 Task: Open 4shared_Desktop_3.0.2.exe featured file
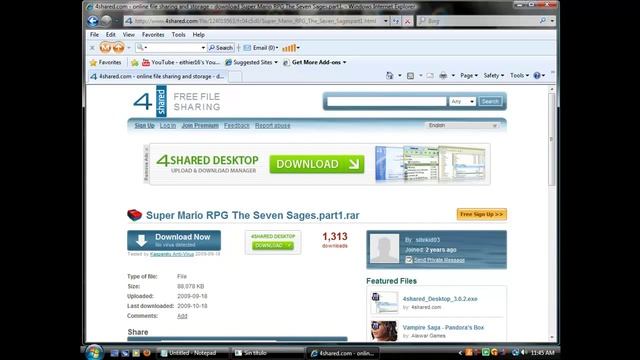click(440, 299)
